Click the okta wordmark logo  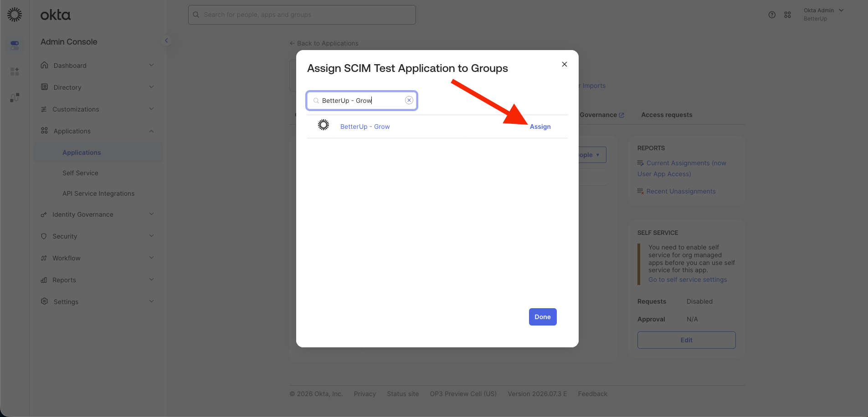click(x=56, y=15)
